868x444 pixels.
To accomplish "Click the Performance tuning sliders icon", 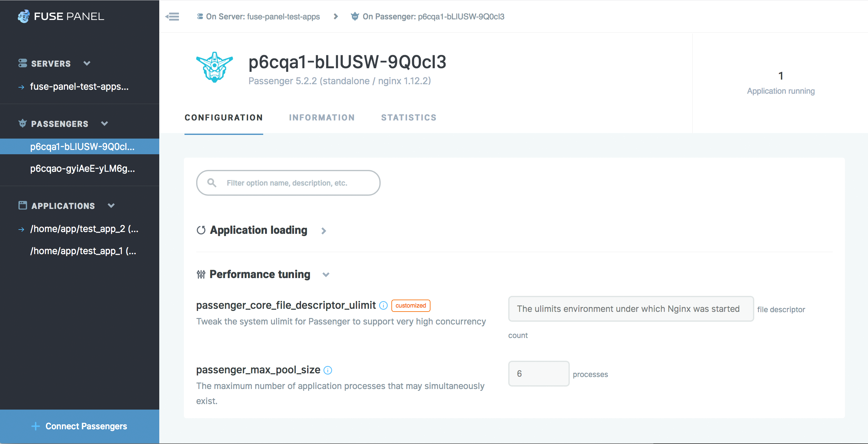I will [201, 274].
